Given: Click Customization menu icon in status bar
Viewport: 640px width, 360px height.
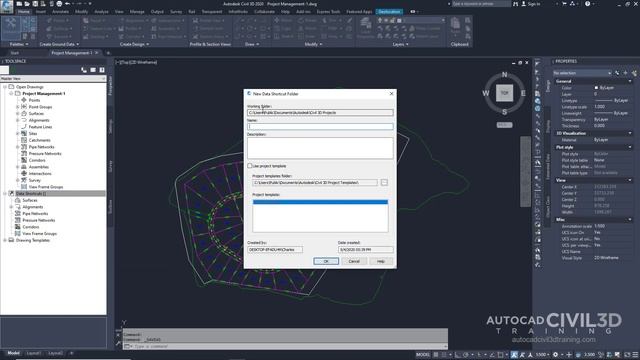Looking at the screenshot, I should pos(635,354).
